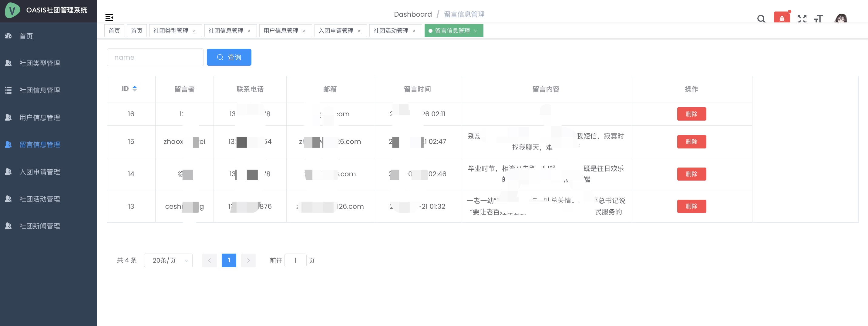Close the 用户信息管理 tab
The height and width of the screenshot is (326, 868).
click(304, 31)
